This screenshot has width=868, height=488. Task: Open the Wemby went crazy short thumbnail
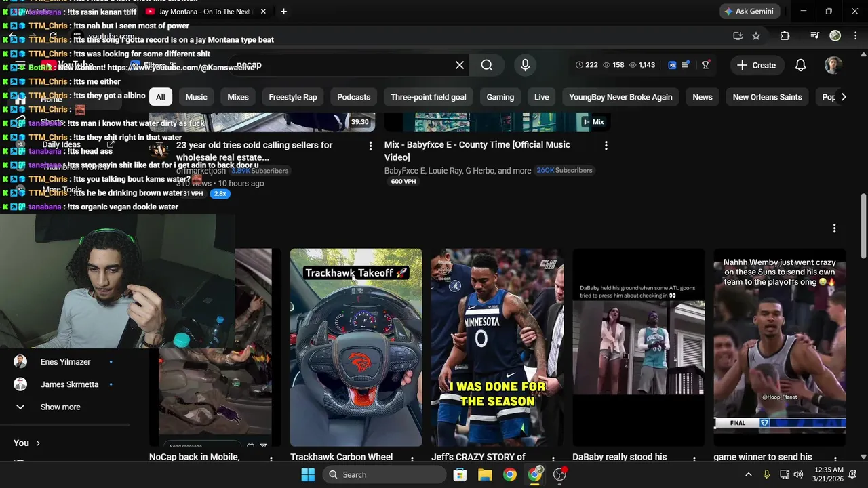[x=779, y=347]
